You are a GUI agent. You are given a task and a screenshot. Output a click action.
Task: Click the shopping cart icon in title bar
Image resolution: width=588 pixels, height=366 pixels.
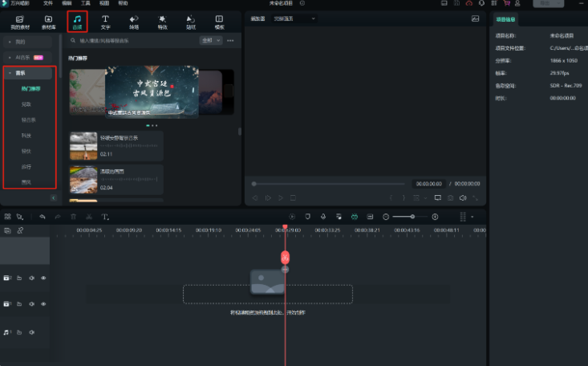[506, 3]
